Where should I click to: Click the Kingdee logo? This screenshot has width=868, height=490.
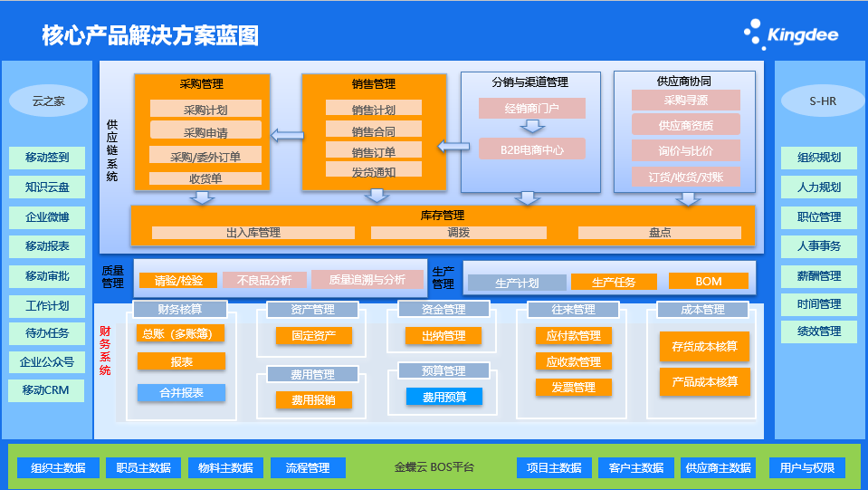coord(791,35)
